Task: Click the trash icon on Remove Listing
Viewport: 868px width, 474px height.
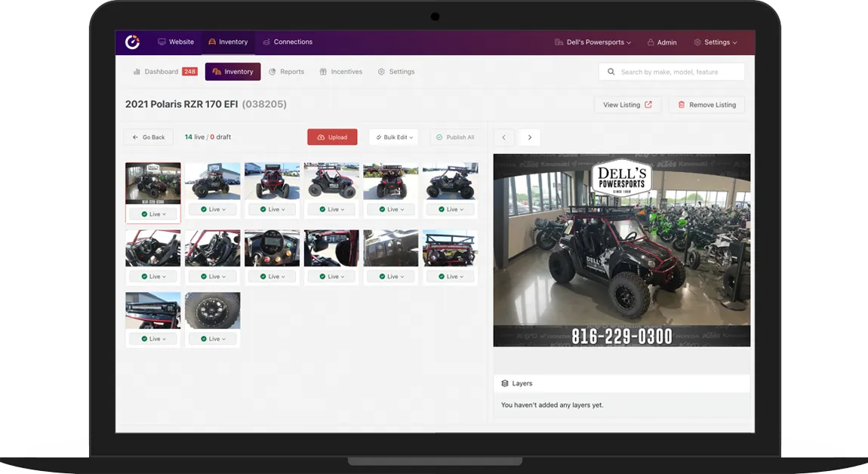Action: (682, 105)
